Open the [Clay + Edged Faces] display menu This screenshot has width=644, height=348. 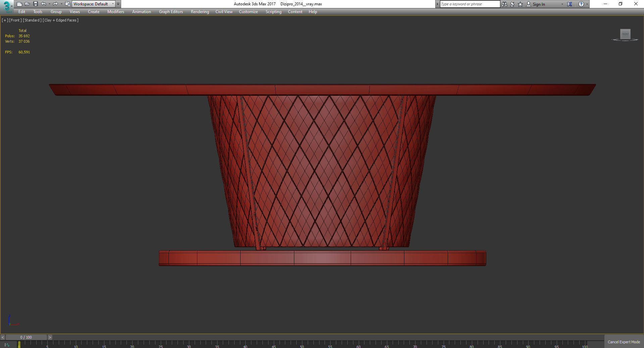coord(61,20)
